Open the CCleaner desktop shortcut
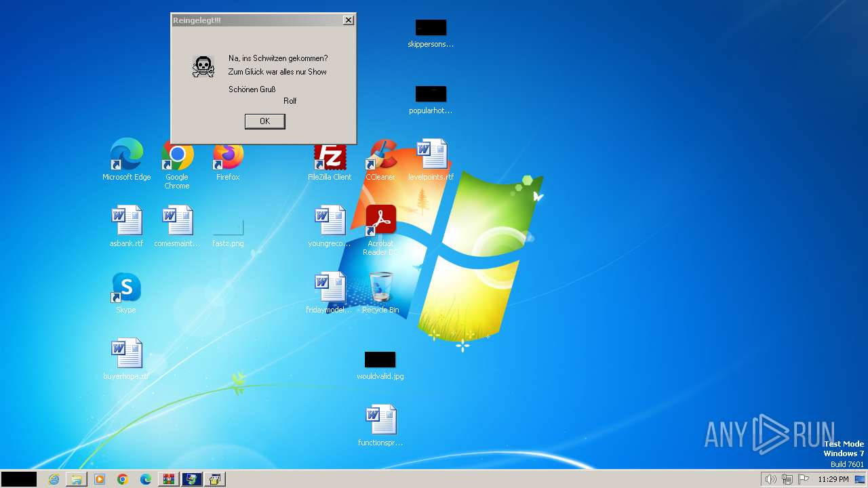The image size is (868, 488). [380, 161]
